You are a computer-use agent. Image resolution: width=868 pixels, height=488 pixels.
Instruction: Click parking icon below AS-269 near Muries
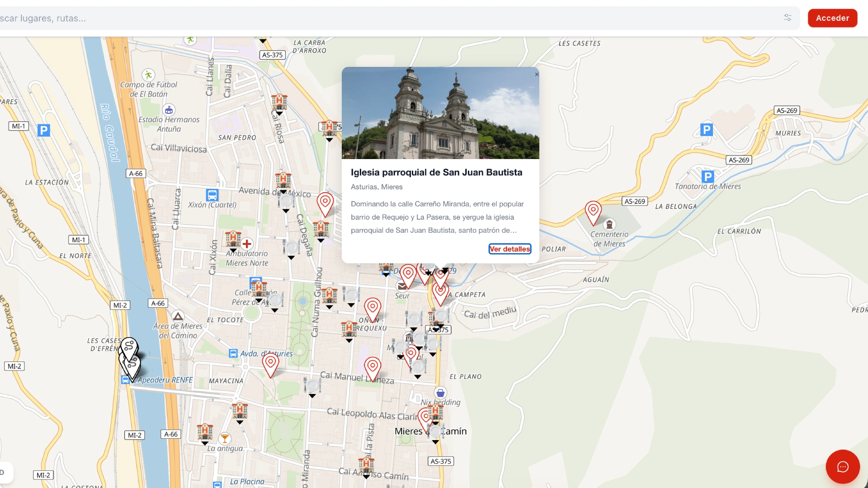point(706,130)
